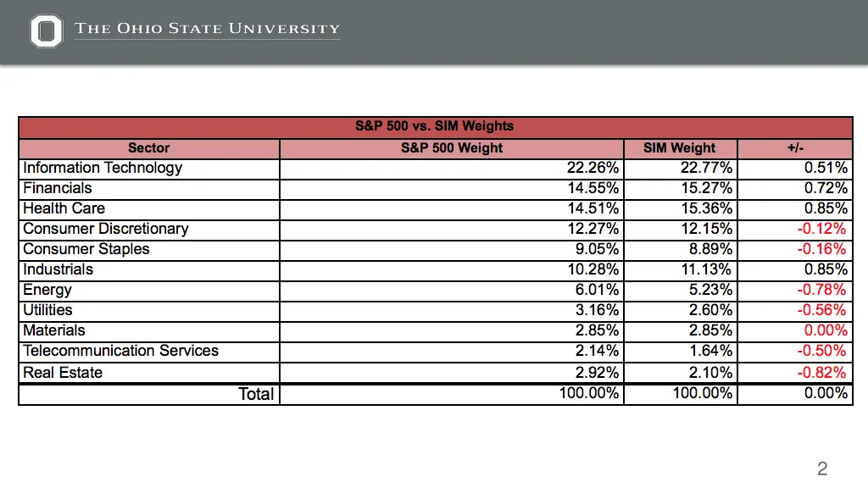The width and height of the screenshot is (868, 488).
Task: Click the slide page number 2
Action: pyautogui.click(x=822, y=469)
